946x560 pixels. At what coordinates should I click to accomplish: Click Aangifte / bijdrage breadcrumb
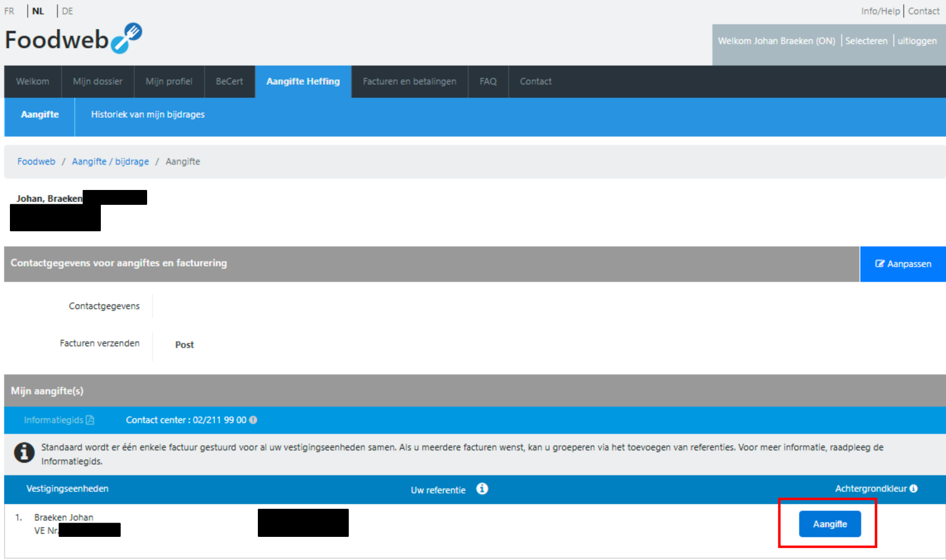(x=110, y=161)
